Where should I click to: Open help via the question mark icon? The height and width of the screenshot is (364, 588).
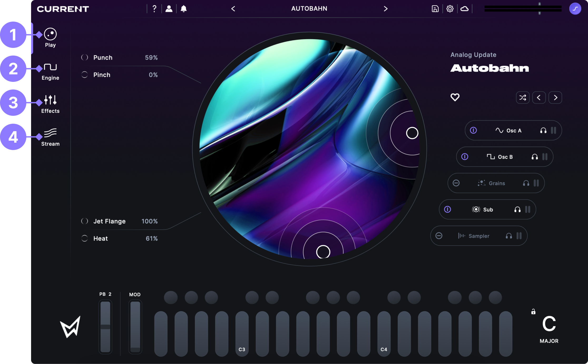pos(154,9)
